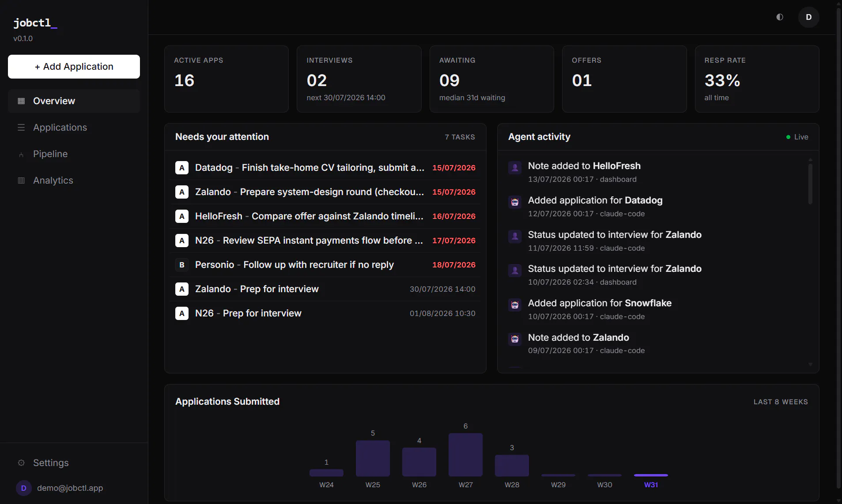Click the user icon beside HelloFresh note
This screenshot has width=842, height=504.
click(x=515, y=168)
